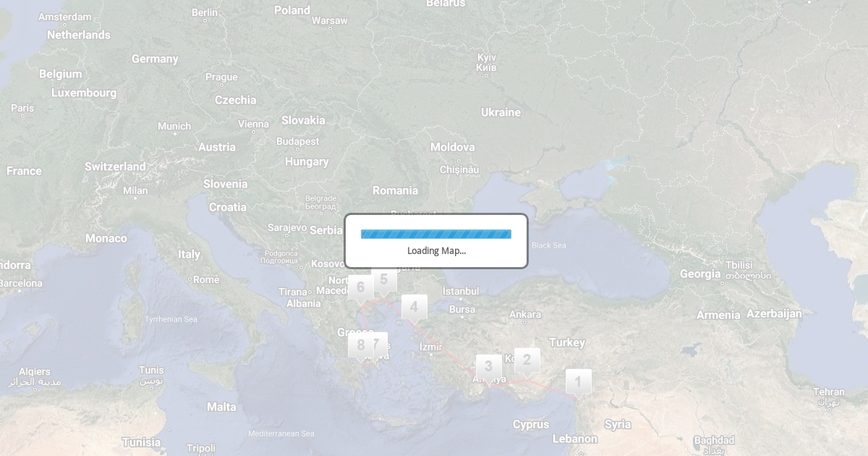Click the Belgium country label
Viewport: 868px width, 456px height.
pos(60,74)
